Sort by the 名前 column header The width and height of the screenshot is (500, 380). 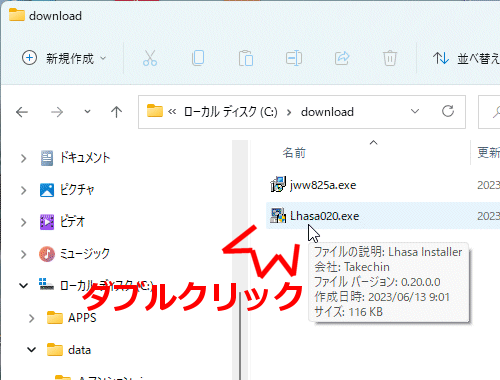[x=294, y=153]
